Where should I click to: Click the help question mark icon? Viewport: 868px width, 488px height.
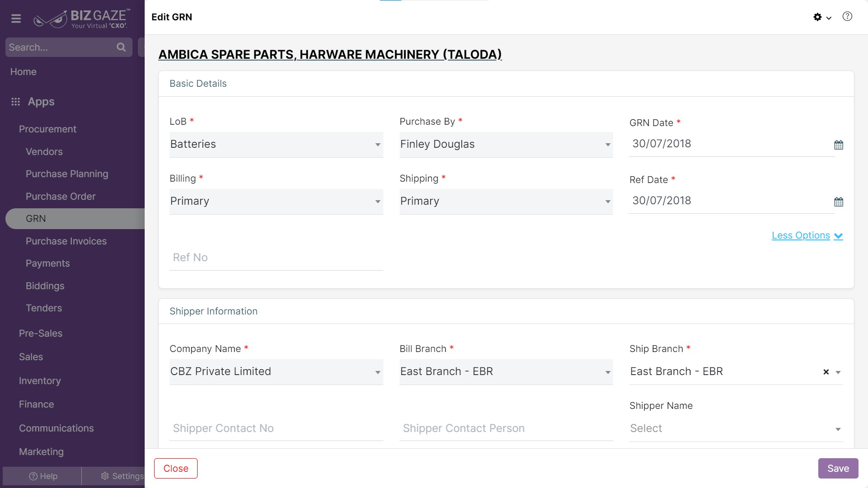[x=847, y=17]
